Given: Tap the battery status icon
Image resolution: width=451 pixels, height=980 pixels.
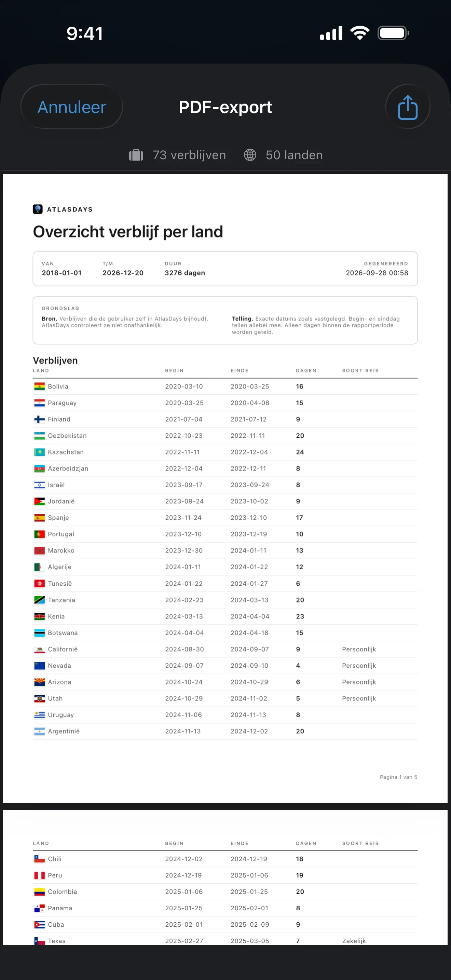Looking at the screenshot, I should pyautogui.click(x=393, y=33).
